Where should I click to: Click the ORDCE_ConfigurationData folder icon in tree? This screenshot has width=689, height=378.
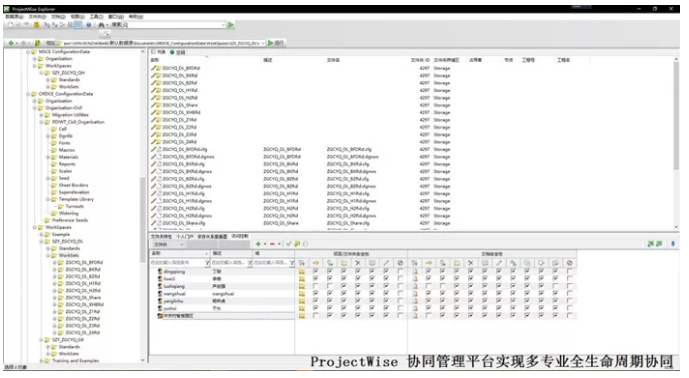click(34, 94)
